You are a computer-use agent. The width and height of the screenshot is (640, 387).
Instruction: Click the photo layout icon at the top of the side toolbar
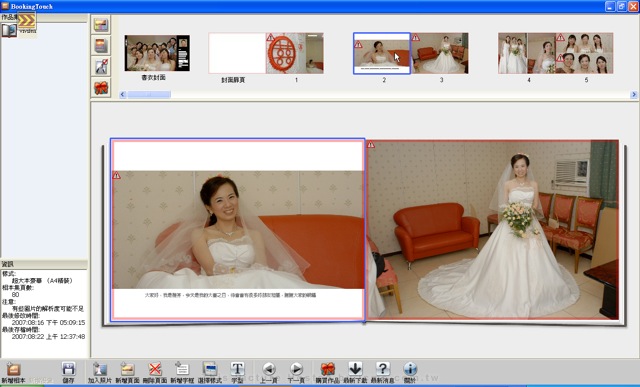(101, 24)
